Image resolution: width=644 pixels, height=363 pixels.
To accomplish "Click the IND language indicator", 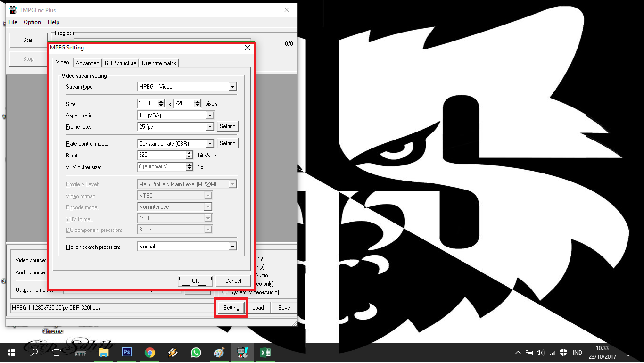I will click(x=577, y=352).
